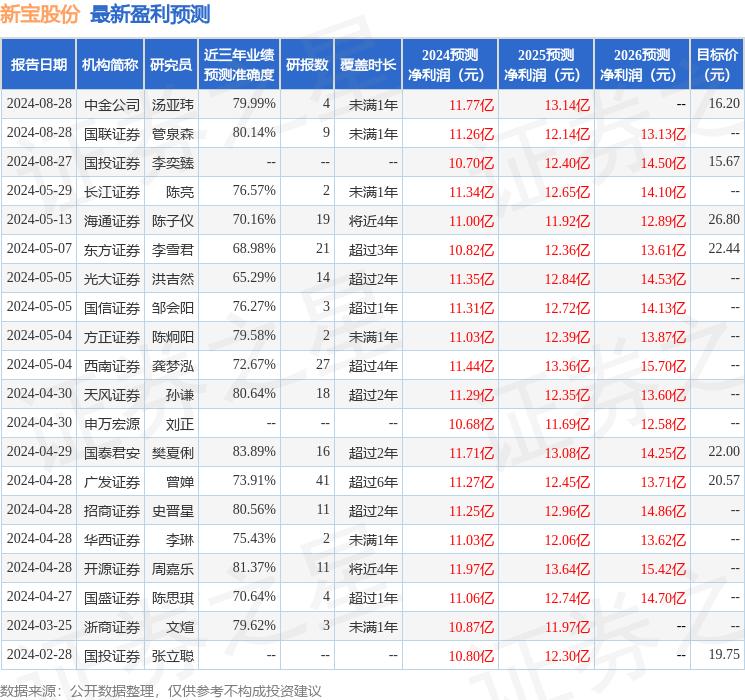Screen dimensions: 745x700
Task: Click the 目标价(元) column header
Action: pyautogui.click(x=717, y=64)
